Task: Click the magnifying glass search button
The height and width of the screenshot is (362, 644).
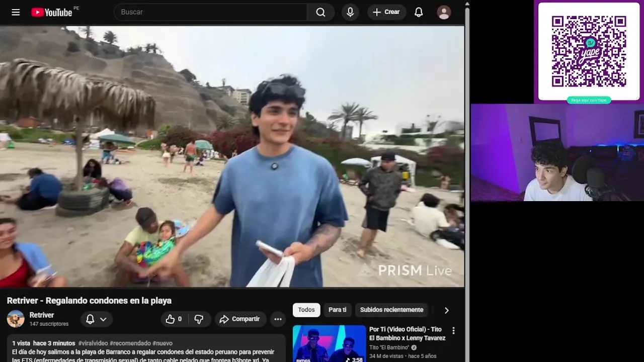Action: pyautogui.click(x=320, y=12)
